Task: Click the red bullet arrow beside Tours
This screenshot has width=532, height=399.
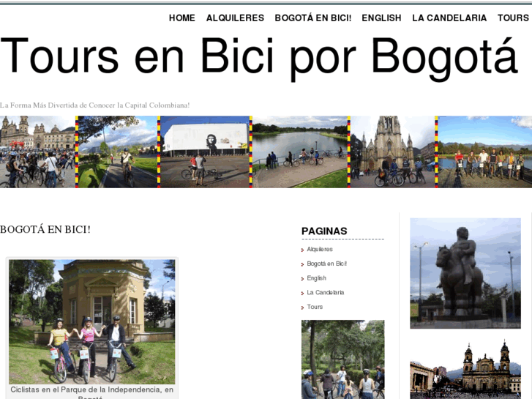Action: 302,308
